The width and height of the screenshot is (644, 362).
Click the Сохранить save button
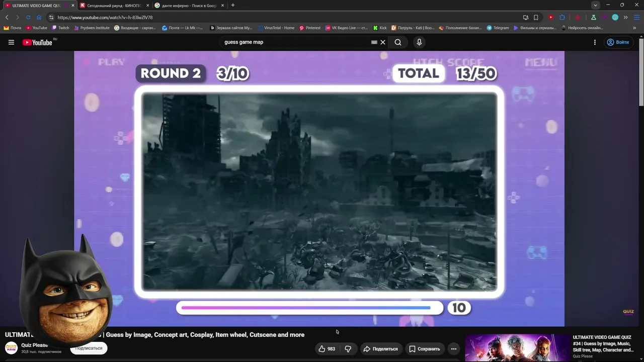(x=424, y=349)
